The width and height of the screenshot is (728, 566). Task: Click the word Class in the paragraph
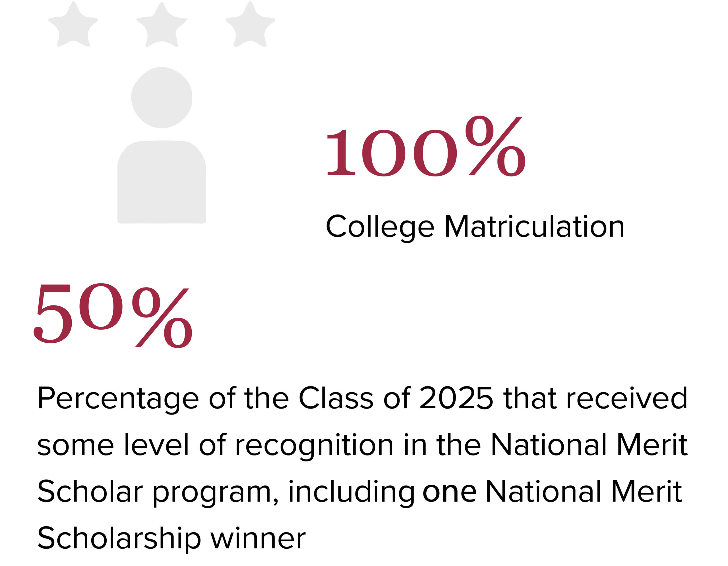336,398
